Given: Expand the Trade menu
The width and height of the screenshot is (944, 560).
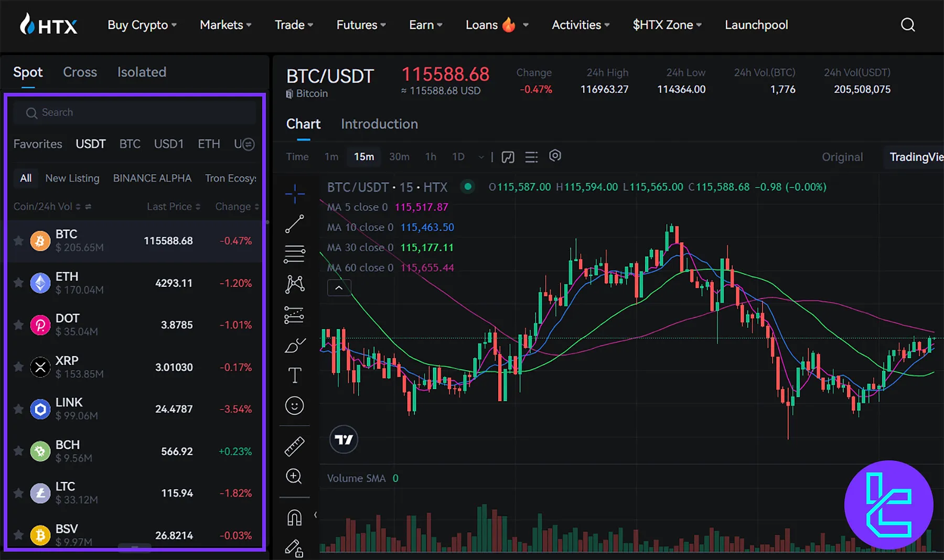Looking at the screenshot, I should point(294,25).
